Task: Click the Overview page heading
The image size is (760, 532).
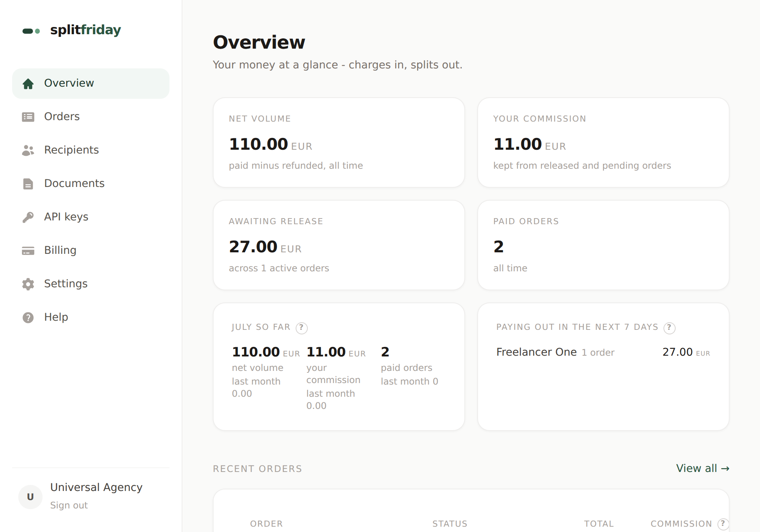Action: pos(259,42)
